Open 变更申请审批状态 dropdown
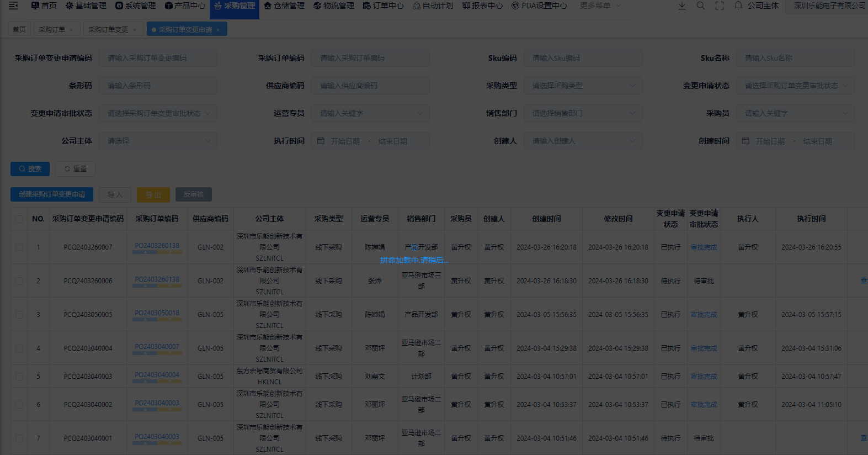This screenshot has height=455, width=868. 158,114
